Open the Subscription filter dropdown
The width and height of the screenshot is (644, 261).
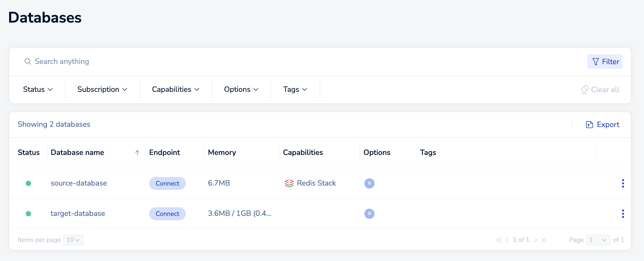pos(102,89)
